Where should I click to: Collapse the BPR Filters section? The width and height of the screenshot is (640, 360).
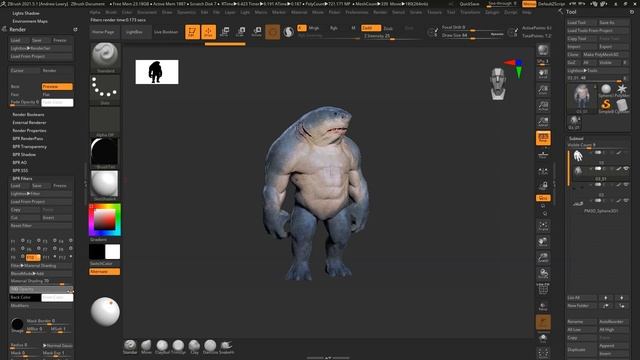pos(22,178)
